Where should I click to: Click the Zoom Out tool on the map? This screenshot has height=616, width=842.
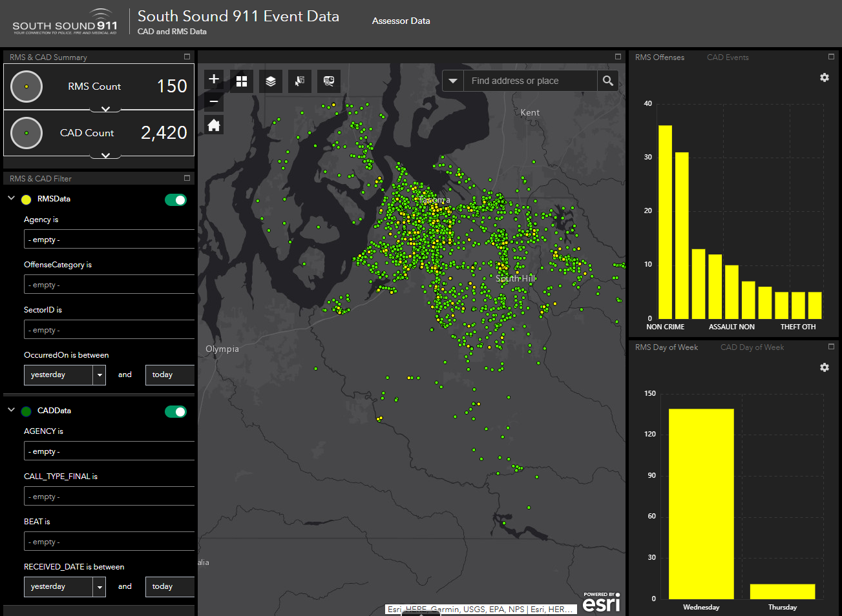[x=213, y=101]
